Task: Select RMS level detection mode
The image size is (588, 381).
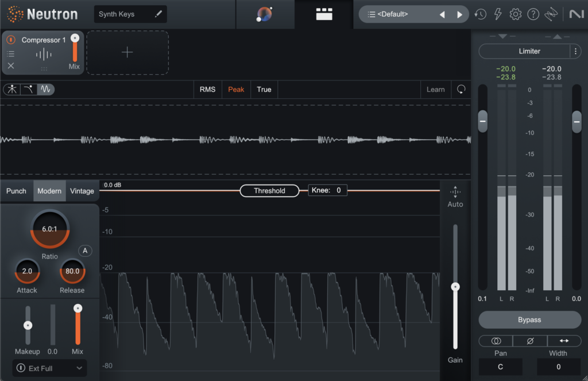Action: 207,89
